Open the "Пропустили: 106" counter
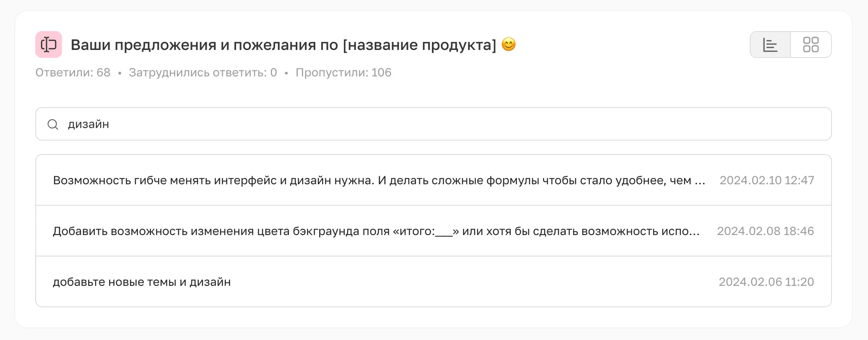 343,72
